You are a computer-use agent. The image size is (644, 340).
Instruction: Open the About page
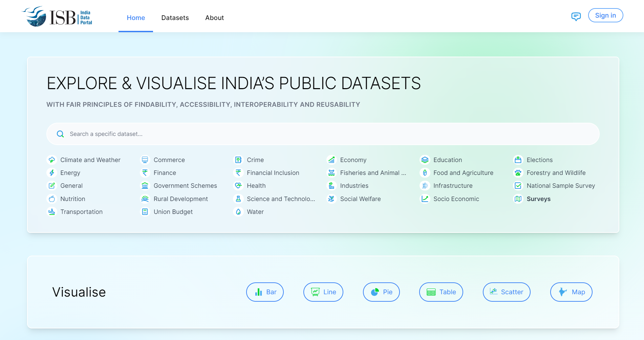pyautogui.click(x=214, y=18)
